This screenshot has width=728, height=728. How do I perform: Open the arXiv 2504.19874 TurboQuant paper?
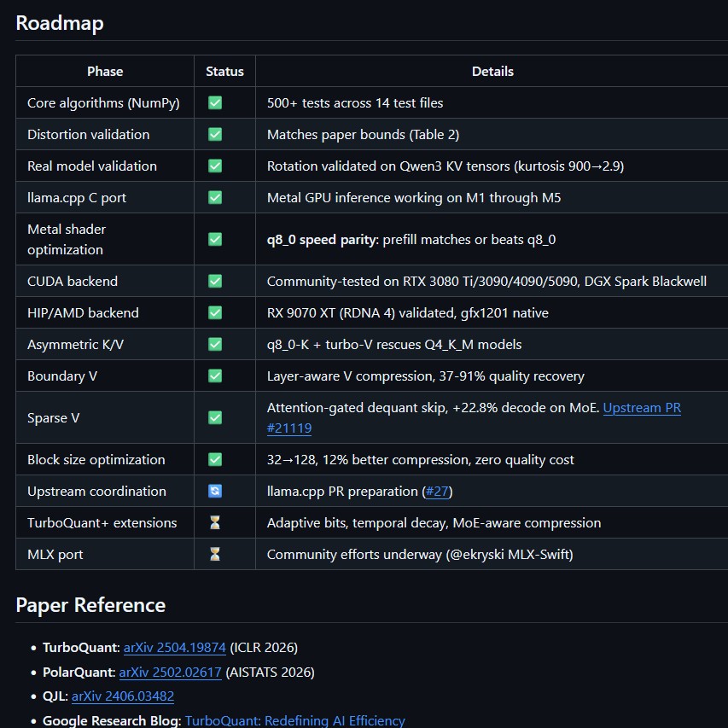(174, 647)
